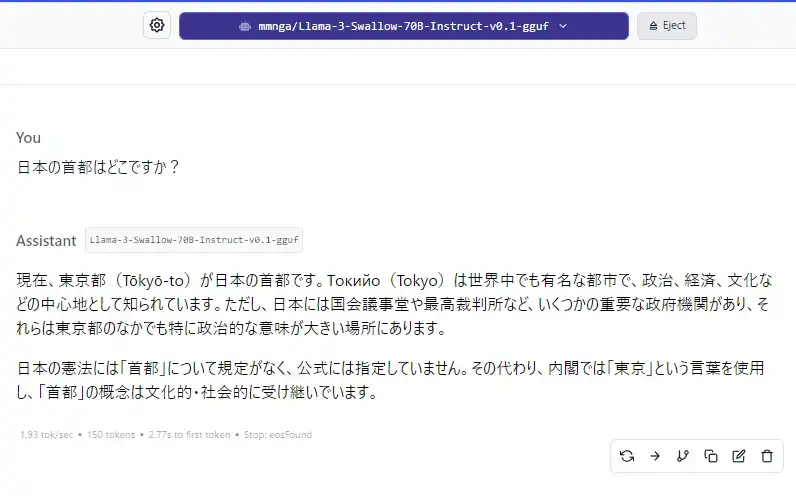This screenshot has height=496, width=796.
Task: Regenerate the assistant response
Action: (x=627, y=456)
